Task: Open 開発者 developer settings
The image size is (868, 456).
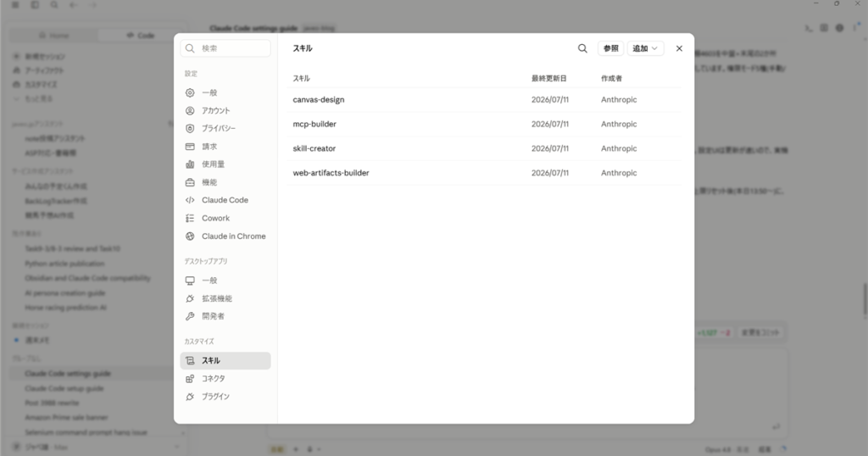Action: tap(225, 316)
